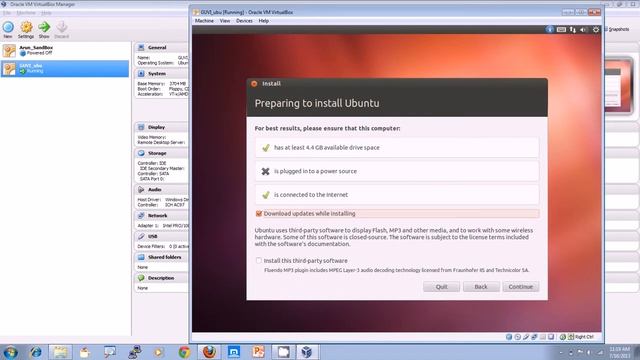Click the USB section header

161,236
